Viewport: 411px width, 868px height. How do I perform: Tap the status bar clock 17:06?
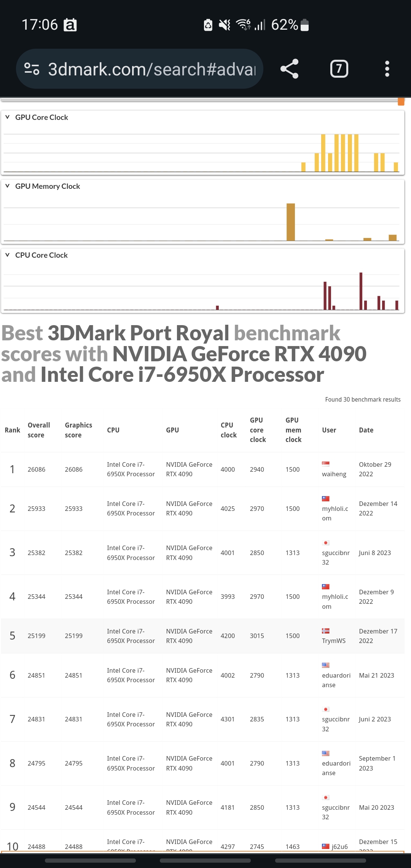40,25
